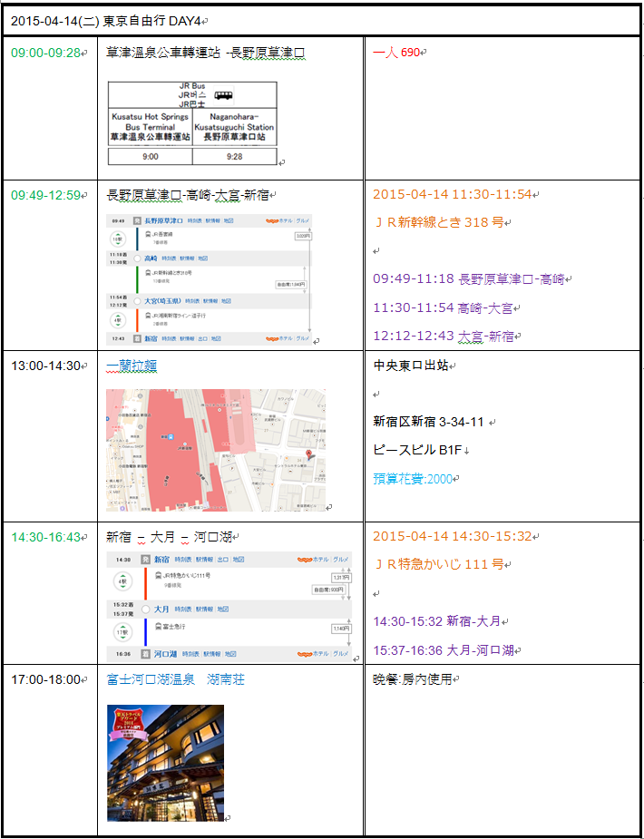
Task: Click the 自由席1,840円 fare box
Action: pos(290,285)
